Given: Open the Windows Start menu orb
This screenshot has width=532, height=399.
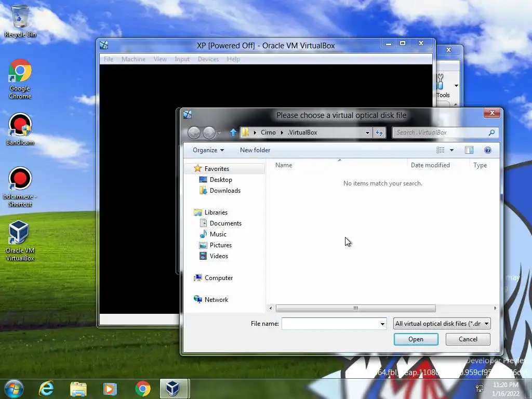Looking at the screenshot, I should coord(14,389).
